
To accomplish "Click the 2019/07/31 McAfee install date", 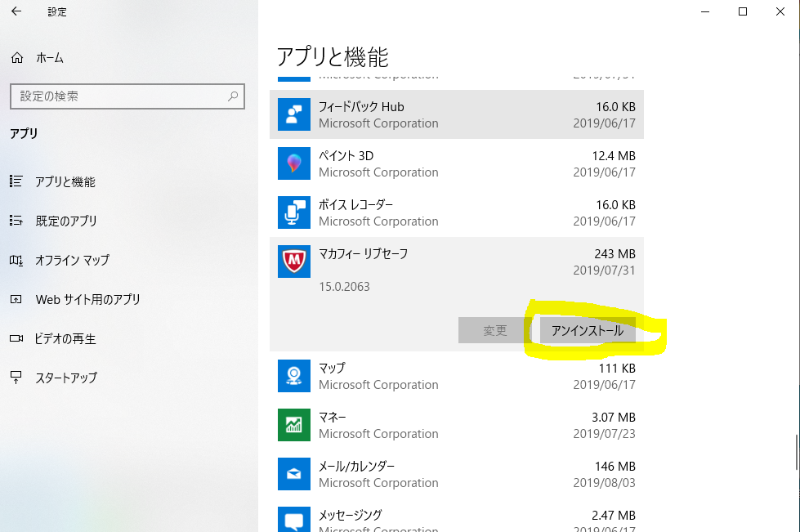I will point(604,270).
